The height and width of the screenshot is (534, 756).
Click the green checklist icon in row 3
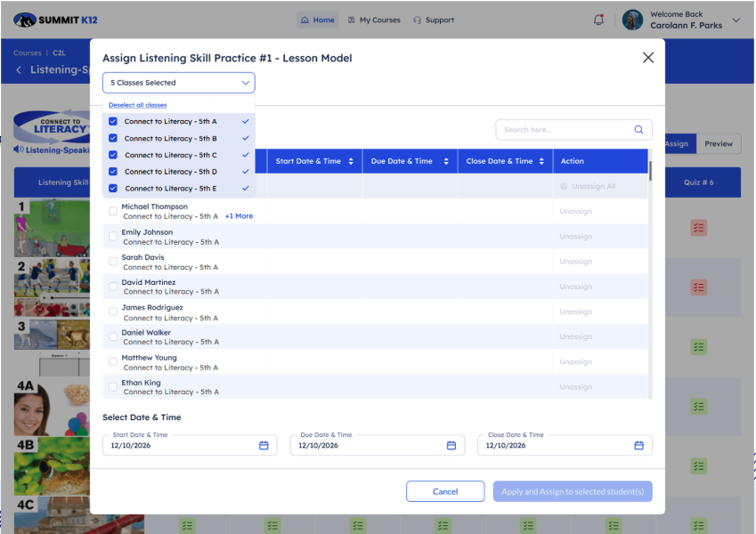pos(699,347)
